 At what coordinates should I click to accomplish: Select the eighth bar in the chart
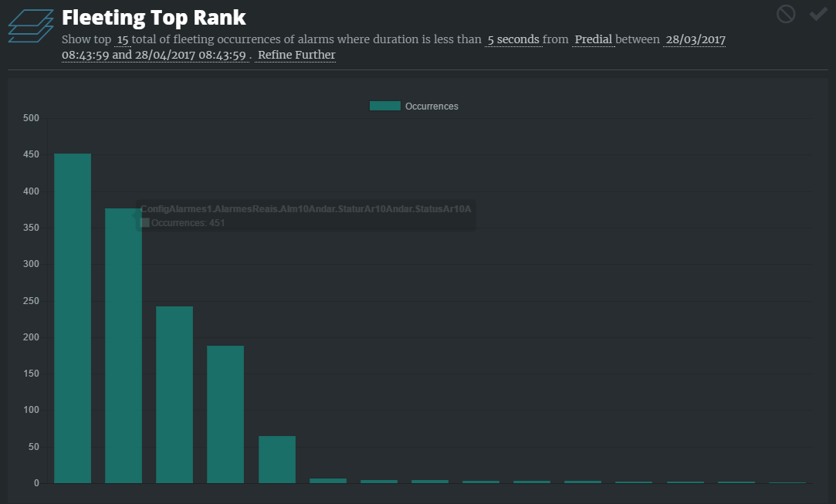coord(430,482)
